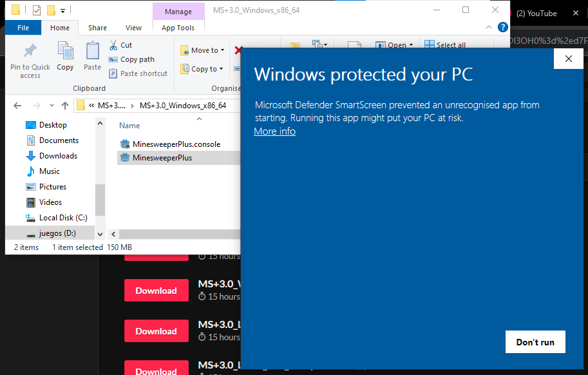588x375 pixels.
Task: Open the Copy to dropdown
Action: pyautogui.click(x=202, y=69)
